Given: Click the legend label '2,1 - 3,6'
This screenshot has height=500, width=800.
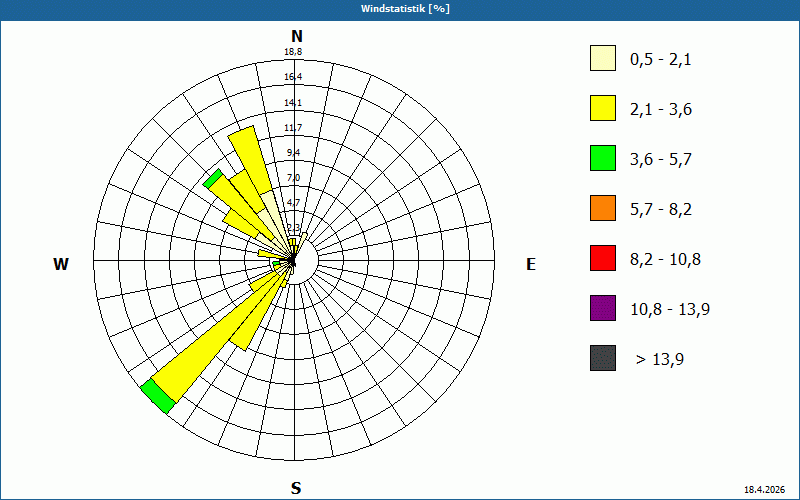Looking at the screenshot, I should click(661, 110).
